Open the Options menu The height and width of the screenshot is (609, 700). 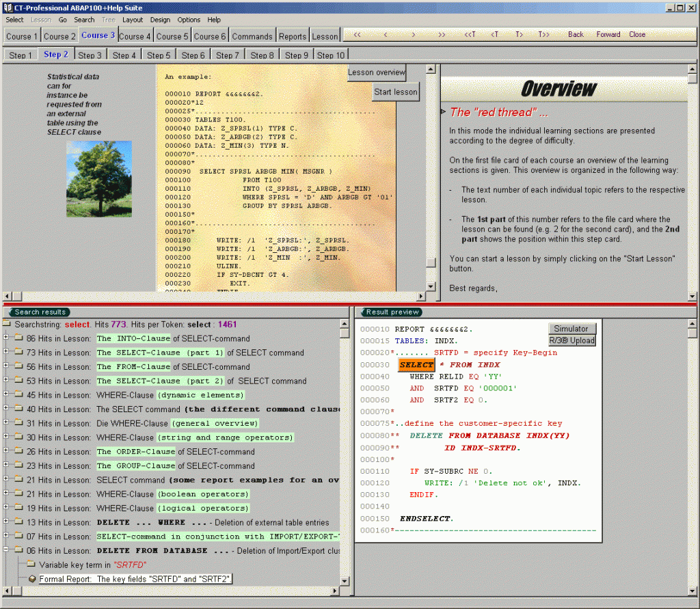pos(188,20)
